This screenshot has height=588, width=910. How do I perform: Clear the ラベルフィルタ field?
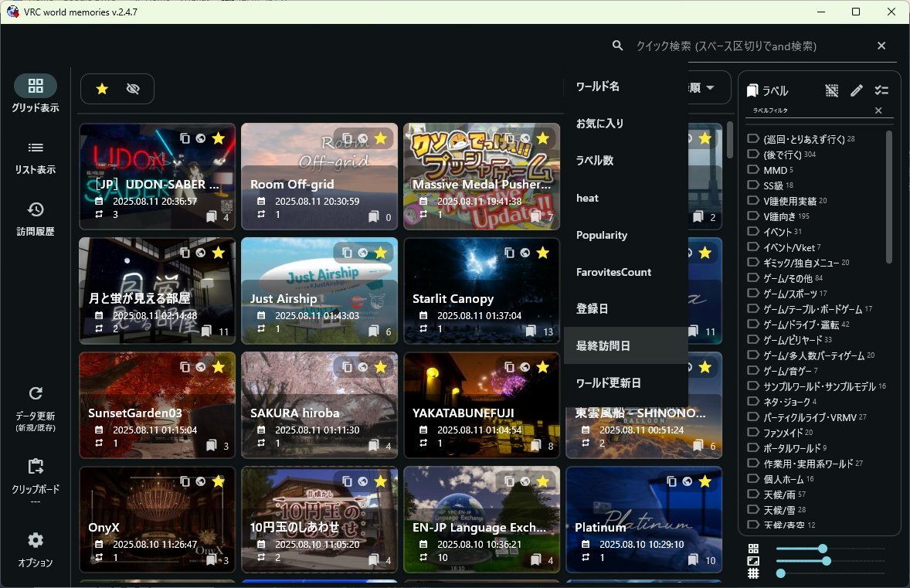click(x=878, y=110)
